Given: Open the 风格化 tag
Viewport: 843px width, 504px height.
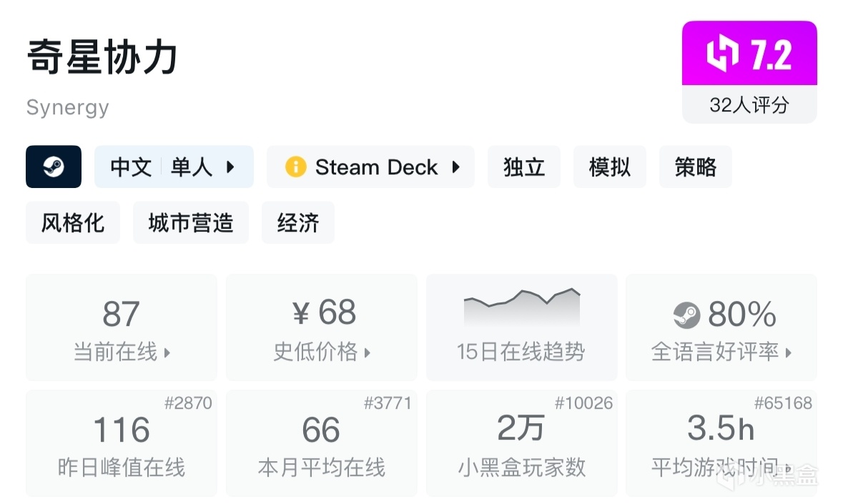Looking at the screenshot, I should 73,223.
